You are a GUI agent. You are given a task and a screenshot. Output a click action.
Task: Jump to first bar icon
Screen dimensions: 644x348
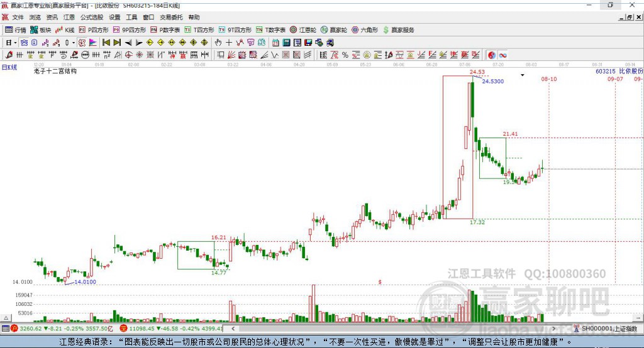[x=106, y=43]
